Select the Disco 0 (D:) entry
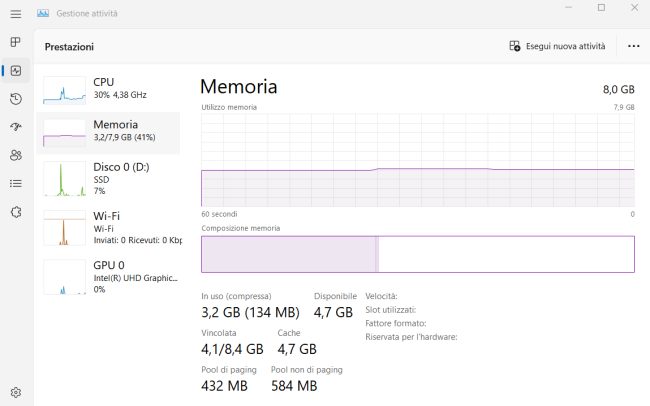The height and width of the screenshot is (406, 650). coord(109,179)
